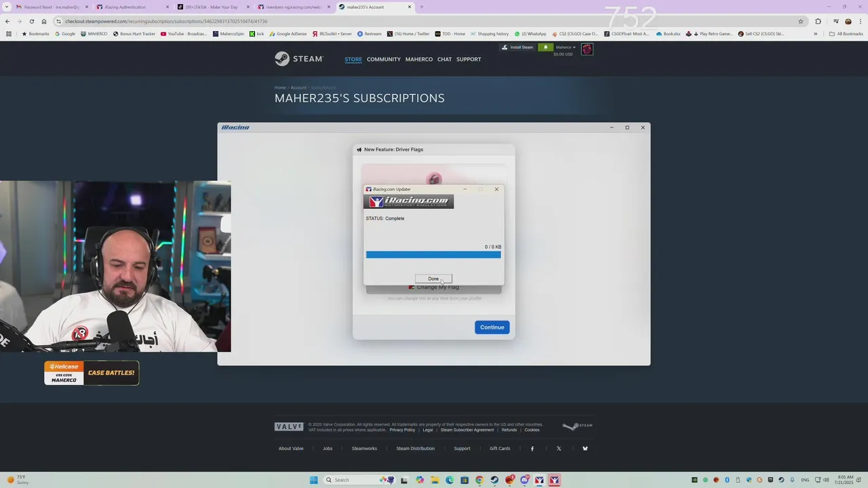Open the Shopping history bookmark

click(x=490, y=33)
